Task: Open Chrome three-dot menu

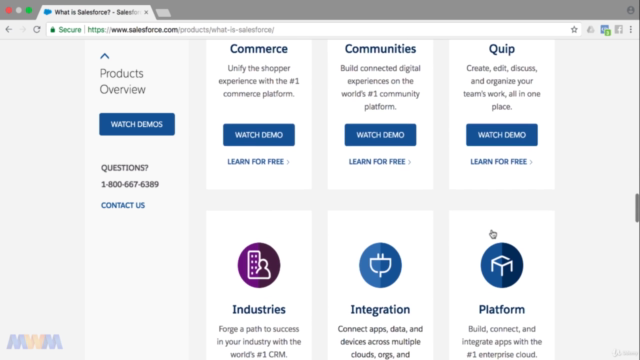Action: 631,29
